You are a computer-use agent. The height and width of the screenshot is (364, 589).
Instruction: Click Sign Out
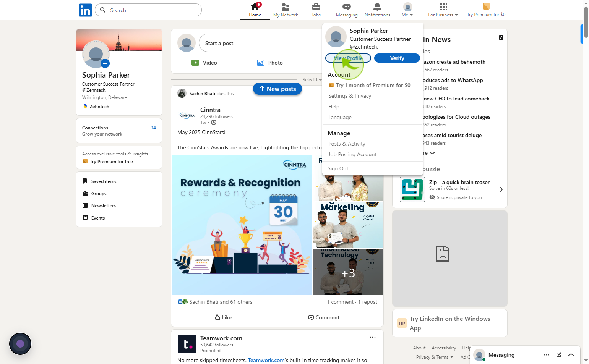(x=338, y=168)
